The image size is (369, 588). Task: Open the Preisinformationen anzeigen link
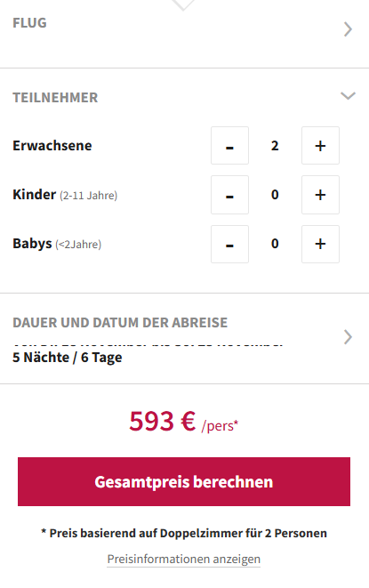[184, 560]
